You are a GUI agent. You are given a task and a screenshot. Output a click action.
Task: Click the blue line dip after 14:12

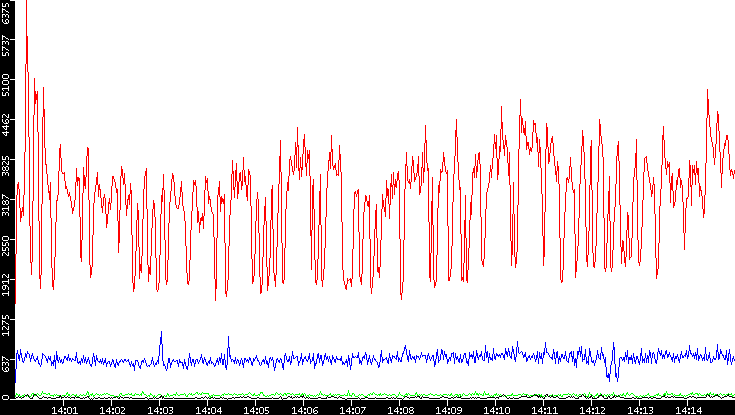pyautogui.click(x=613, y=370)
